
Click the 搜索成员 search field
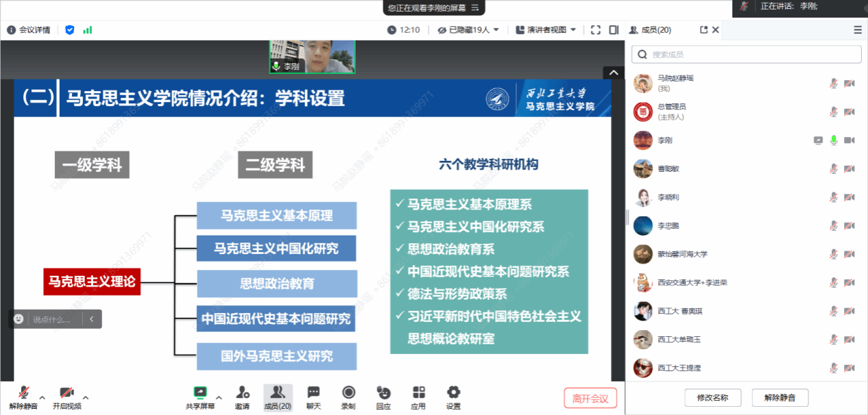(x=746, y=54)
